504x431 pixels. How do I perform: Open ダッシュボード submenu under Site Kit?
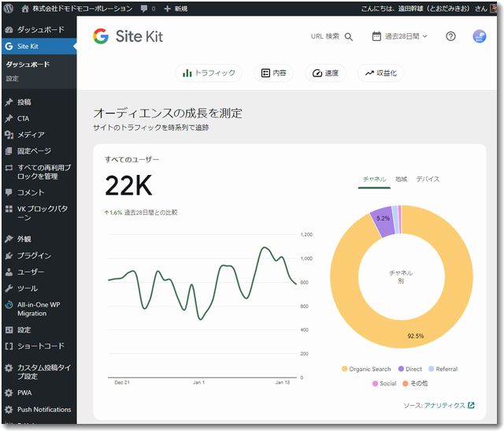tap(28, 65)
